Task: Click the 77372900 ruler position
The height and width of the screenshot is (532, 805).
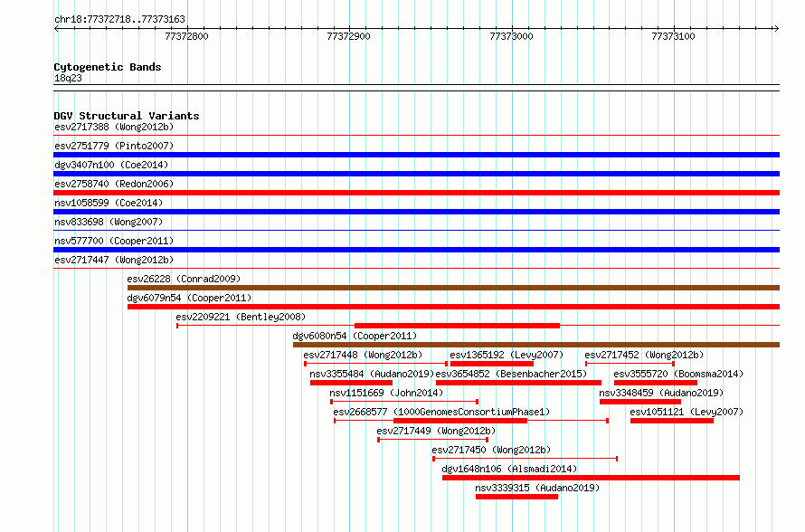Action: coord(348,36)
